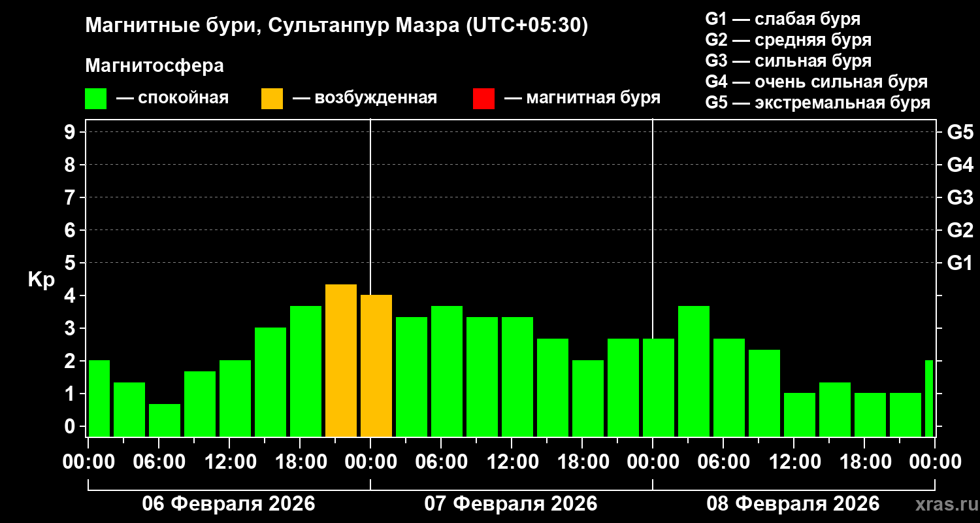This screenshot has height=523, width=980.
Task: Click the red "магнитная буря" legend swatch
Action: tap(483, 99)
